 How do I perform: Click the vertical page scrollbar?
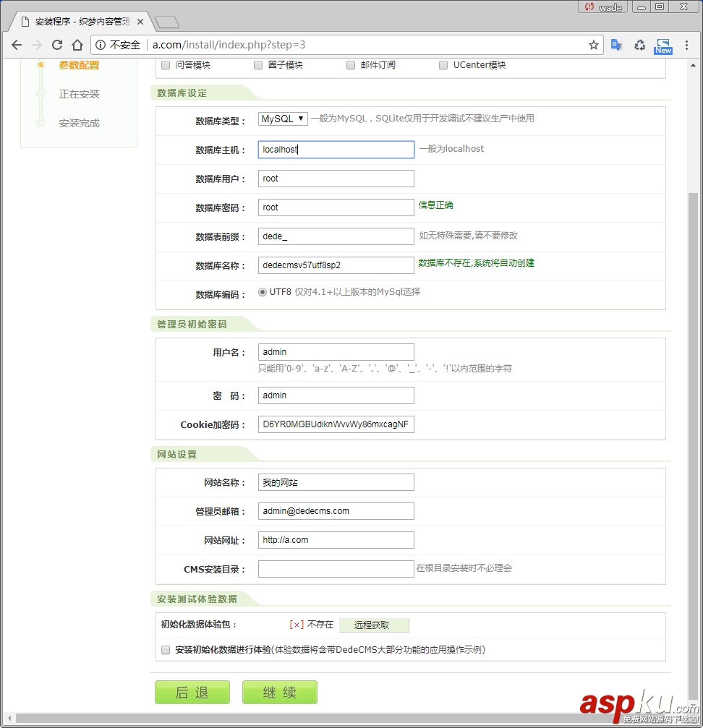(694, 434)
